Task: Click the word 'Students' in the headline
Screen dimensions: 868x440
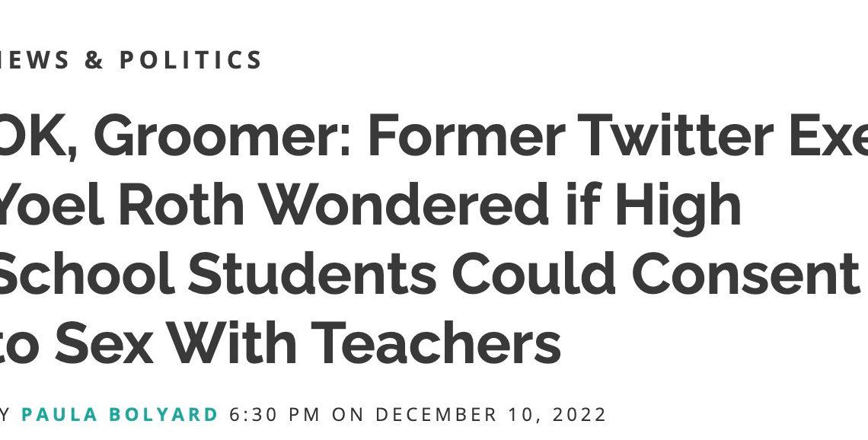Action: pyautogui.click(x=313, y=275)
